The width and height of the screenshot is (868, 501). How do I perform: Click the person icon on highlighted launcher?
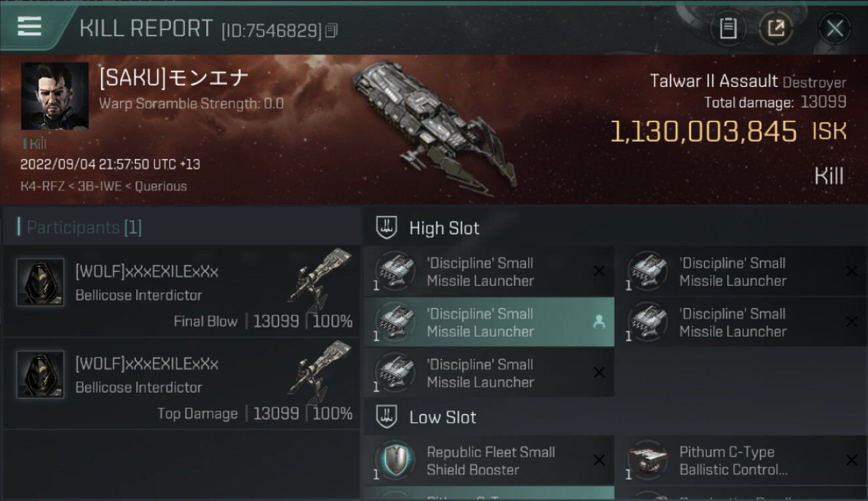599,322
